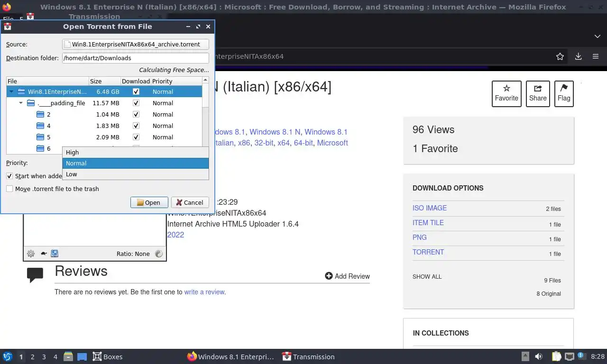Viewport: 607px width, 364px height.
Task: Click the blue statistics icon beside turtle
Action: (55, 254)
